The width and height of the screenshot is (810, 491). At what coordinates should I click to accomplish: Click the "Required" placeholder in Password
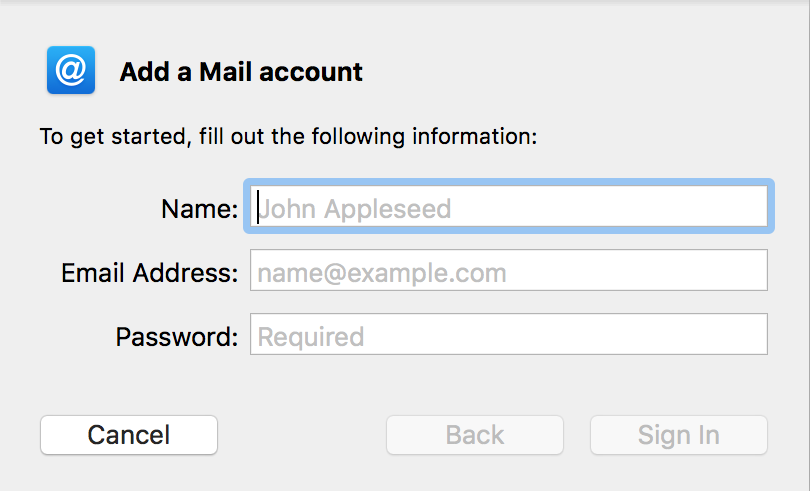click(310, 337)
